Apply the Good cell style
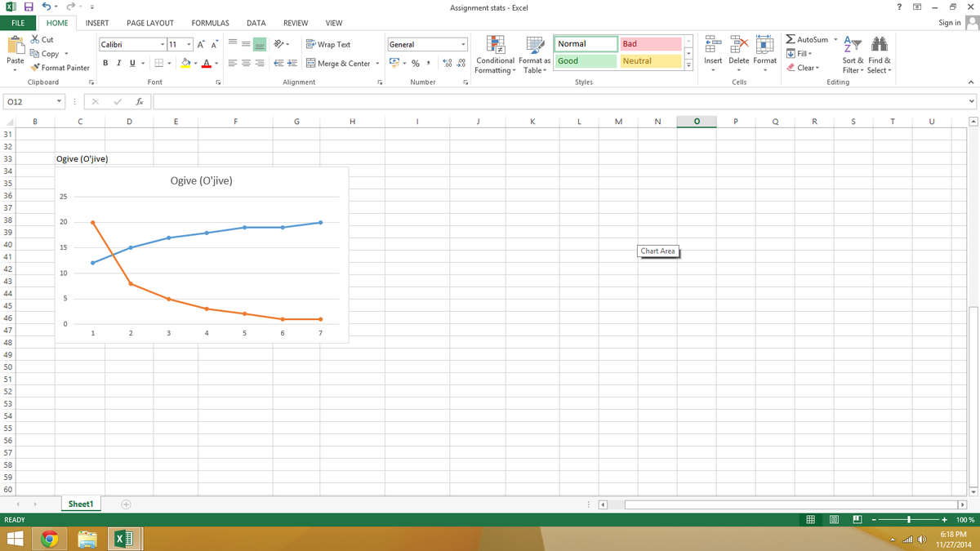The width and height of the screenshot is (980, 551). coord(586,61)
